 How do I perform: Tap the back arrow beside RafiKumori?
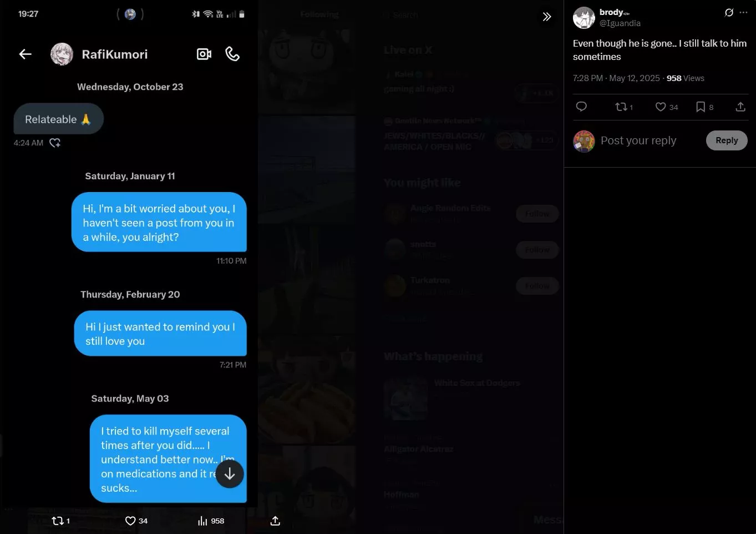point(26,54)
